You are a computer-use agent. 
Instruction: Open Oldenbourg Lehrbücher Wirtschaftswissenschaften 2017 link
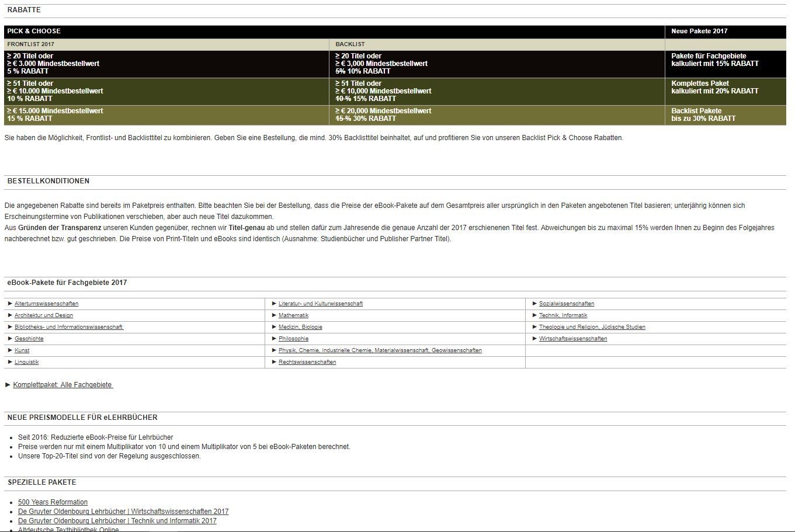(123, 512)
